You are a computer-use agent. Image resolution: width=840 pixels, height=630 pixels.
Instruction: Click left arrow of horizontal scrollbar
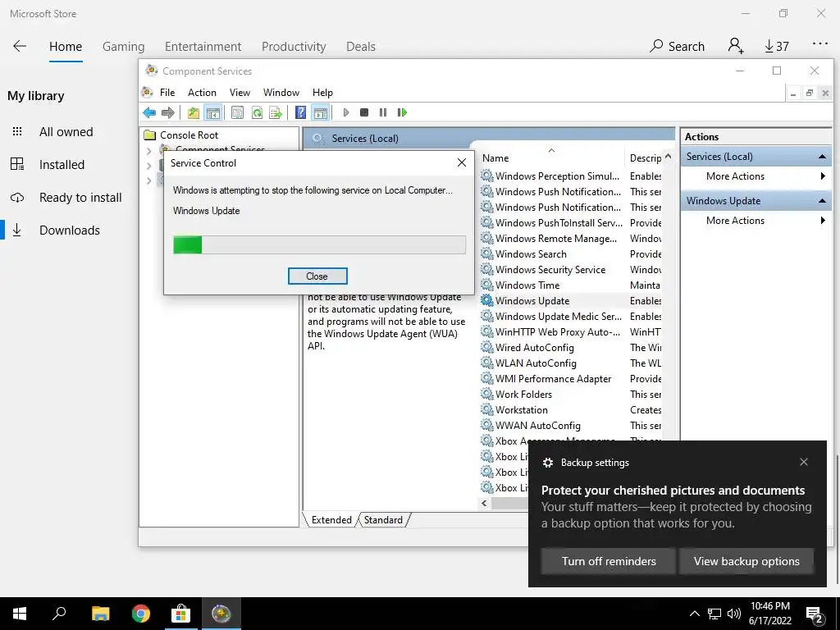coord(484,503)
